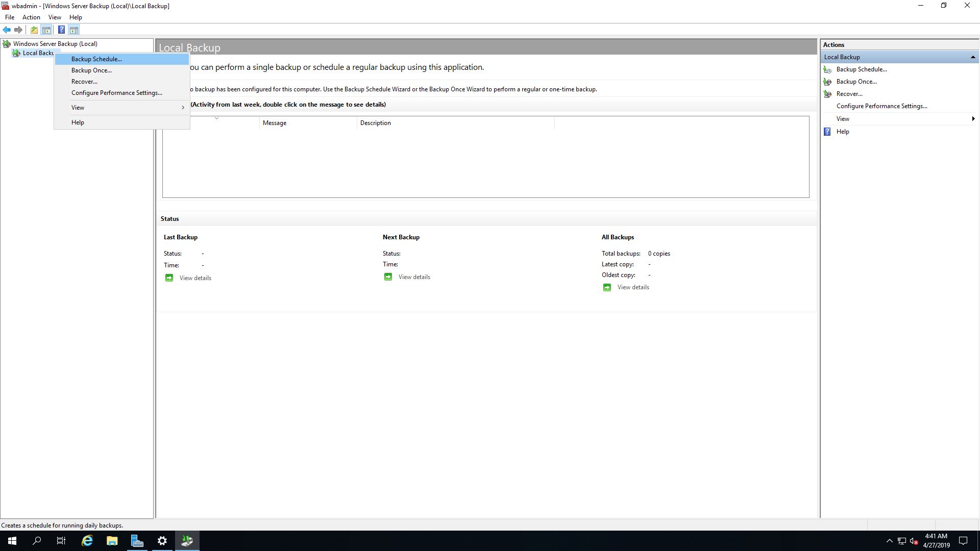Click the Description column header
Image resolution: width=980 pixels, height=551 pixels.
click(x=455, y=123)
